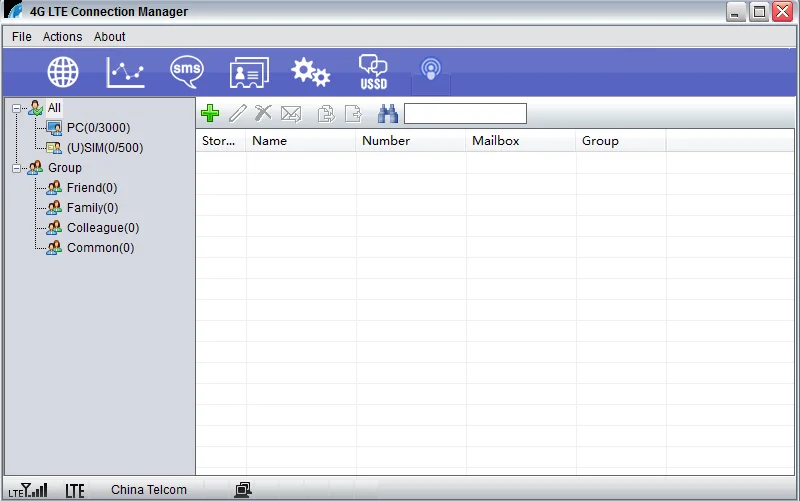Select the Family(0) group
This screenshot has height=501, width=800.
pyautogui.click(x=91, y=208)
